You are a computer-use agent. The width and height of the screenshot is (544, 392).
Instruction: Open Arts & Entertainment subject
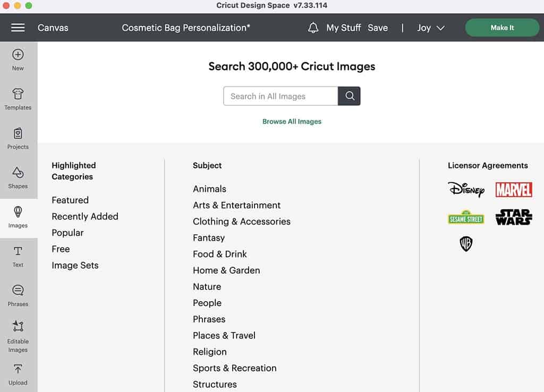[x=236, y=205]
